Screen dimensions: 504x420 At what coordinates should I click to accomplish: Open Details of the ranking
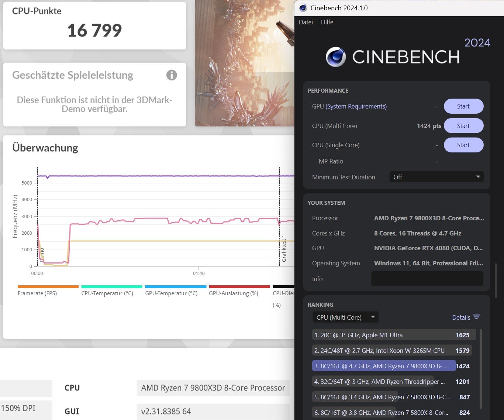(x=461, y=317)
